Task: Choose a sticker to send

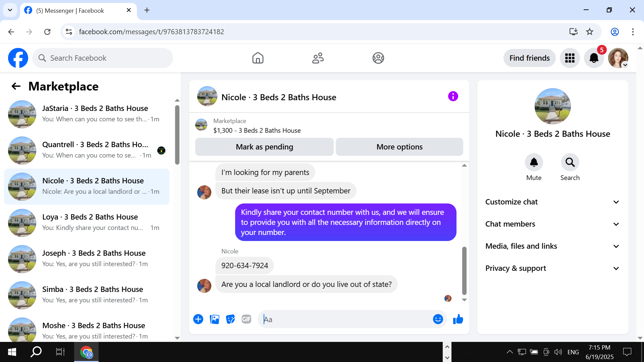Action: point(230,319)
